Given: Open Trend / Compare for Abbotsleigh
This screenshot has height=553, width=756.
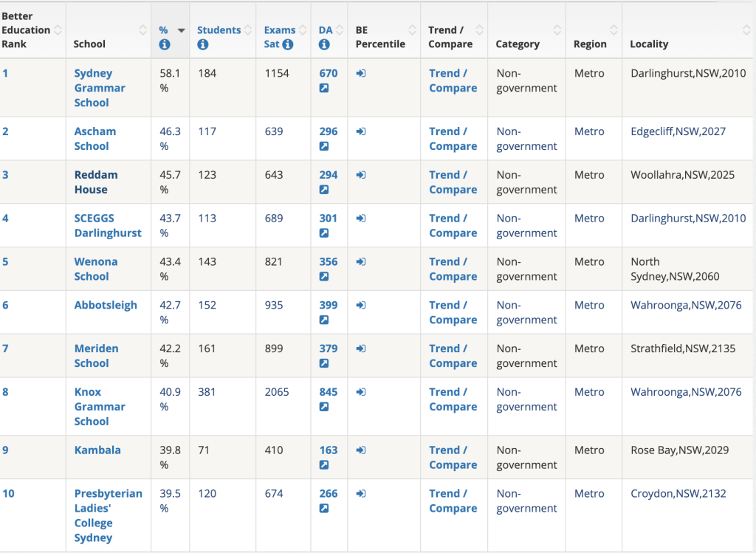Looking at the screenshot, I should click(x=453, y=312).
